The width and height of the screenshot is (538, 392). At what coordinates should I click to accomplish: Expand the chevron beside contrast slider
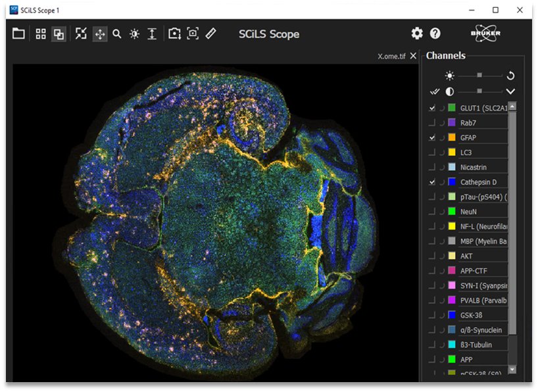point(510,91)
